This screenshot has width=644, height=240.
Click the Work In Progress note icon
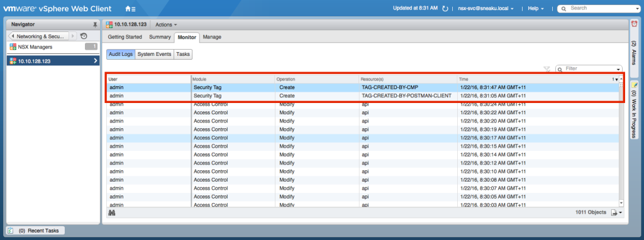click(634, 85)
